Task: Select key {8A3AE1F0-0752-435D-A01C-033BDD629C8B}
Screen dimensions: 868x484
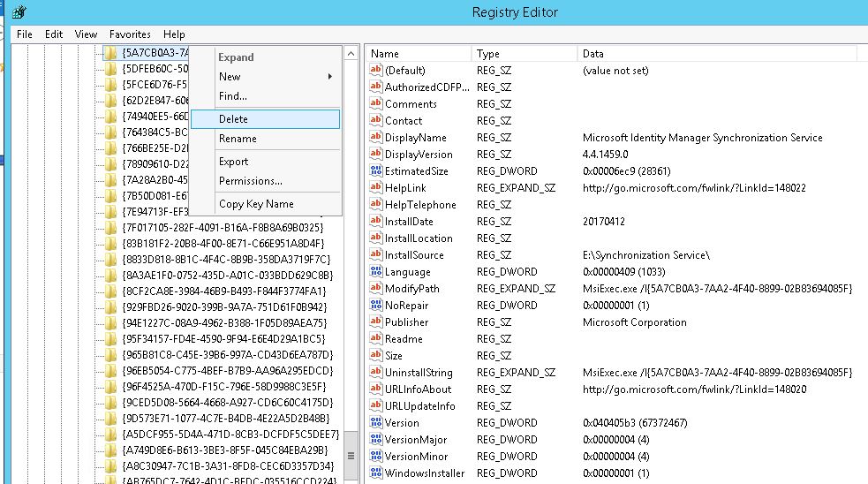Action: 228,276
